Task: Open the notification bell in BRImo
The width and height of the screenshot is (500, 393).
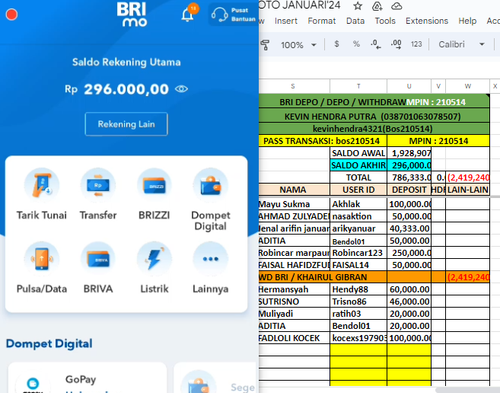Action: click(188, 15)
